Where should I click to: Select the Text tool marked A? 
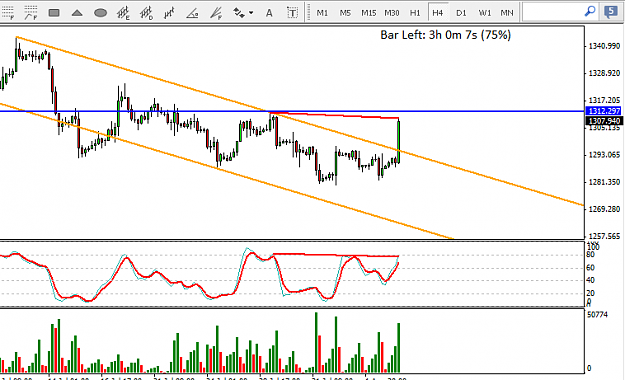point(269,13)
